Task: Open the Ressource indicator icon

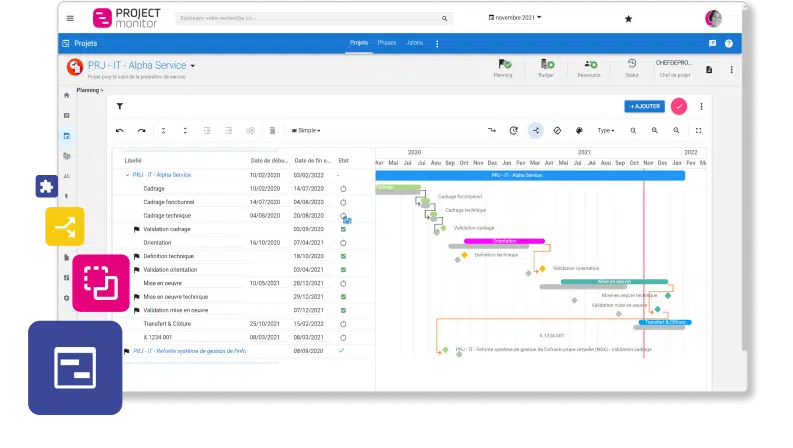Action: [x=590, y=64]
